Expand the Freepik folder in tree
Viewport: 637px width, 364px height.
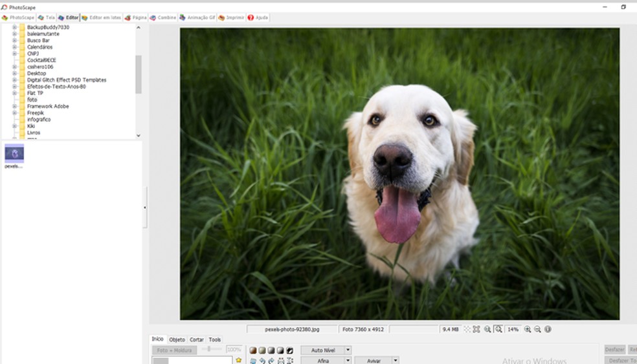coord(14,113)
